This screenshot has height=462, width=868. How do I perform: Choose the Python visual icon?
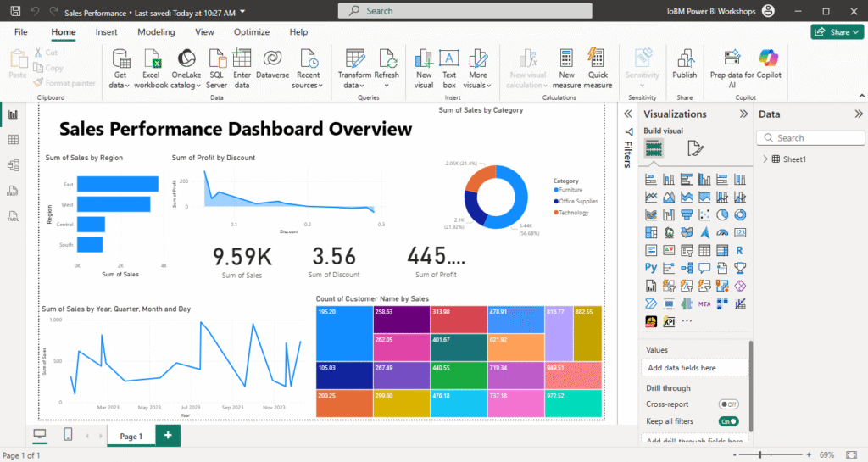[651, 268]
